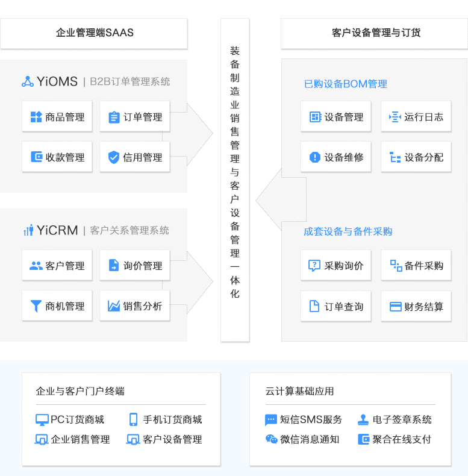Click the 采购询价 question bubble icon
Screen dimensions: 468x476
(x=314, y=266)
